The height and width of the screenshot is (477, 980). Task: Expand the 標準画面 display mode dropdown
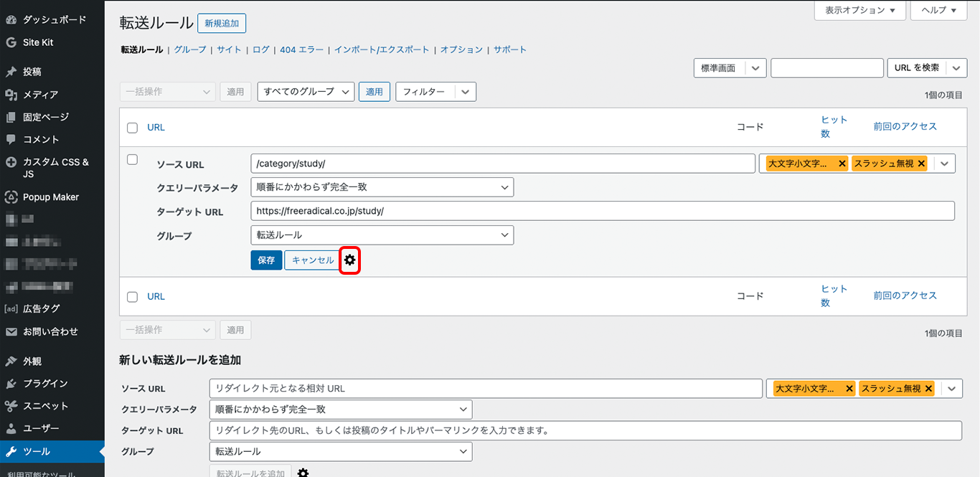[x=730, y=68]
